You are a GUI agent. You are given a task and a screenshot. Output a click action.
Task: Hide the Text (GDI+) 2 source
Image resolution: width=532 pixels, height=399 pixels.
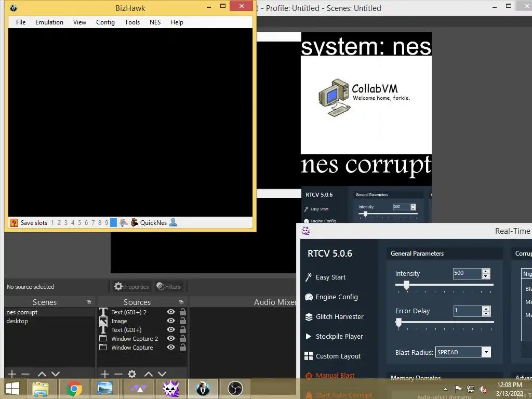point(171,312)
